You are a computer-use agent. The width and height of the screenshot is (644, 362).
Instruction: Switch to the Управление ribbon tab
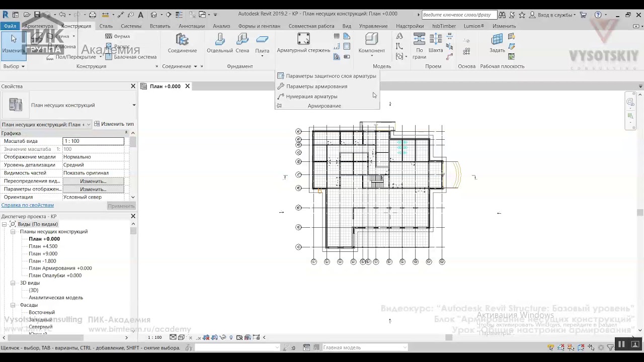373,26
